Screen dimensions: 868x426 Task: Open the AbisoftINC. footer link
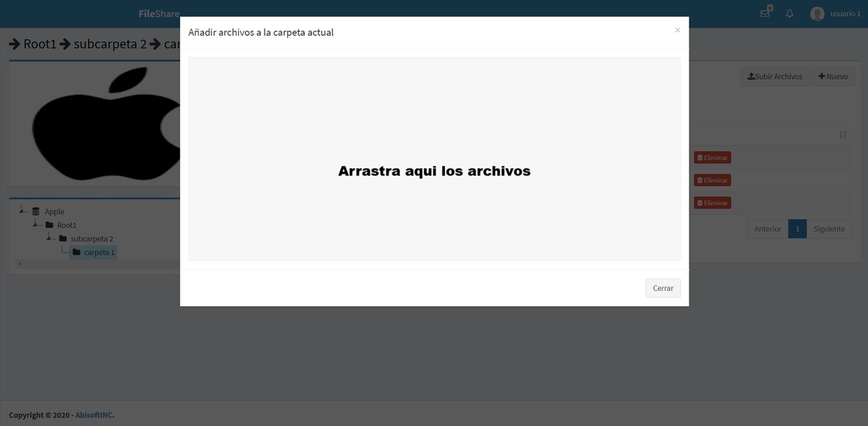point(94,415)
